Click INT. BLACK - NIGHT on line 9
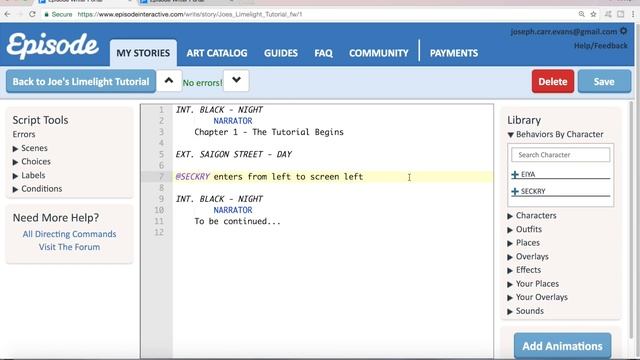Viewport: 640px width, 360px height. point(219,199)
